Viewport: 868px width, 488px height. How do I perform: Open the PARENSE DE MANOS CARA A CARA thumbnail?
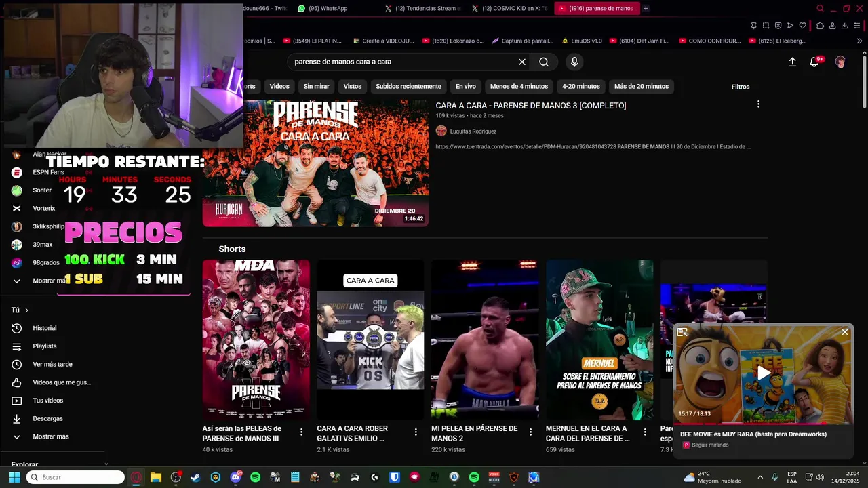coord(315,163)
